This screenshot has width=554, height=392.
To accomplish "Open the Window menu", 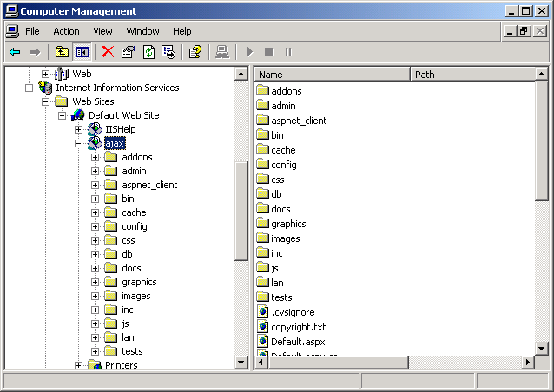I will 142,31.
